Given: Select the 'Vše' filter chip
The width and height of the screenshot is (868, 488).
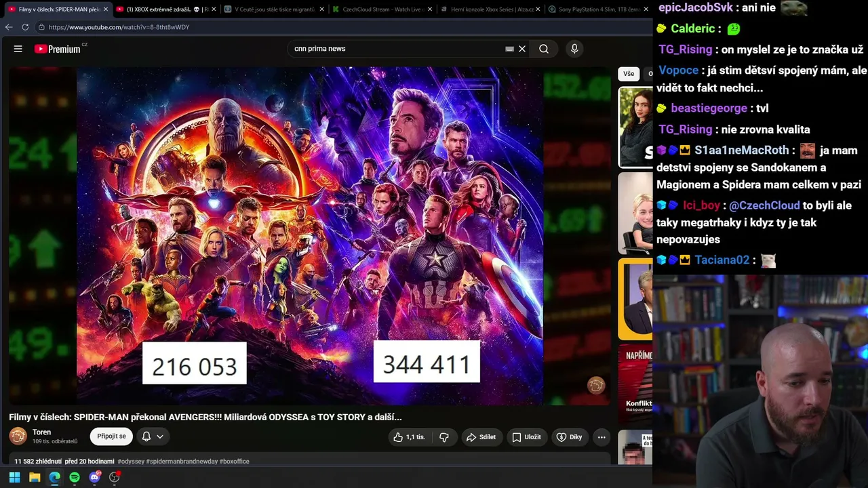Looking at the screenshot, I should point(629,74).
